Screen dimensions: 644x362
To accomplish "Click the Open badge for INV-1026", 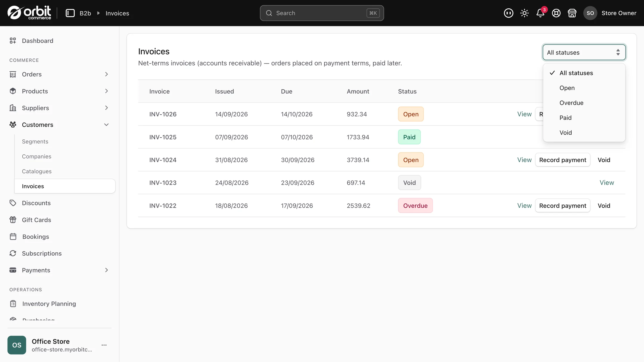I will 411,114.
